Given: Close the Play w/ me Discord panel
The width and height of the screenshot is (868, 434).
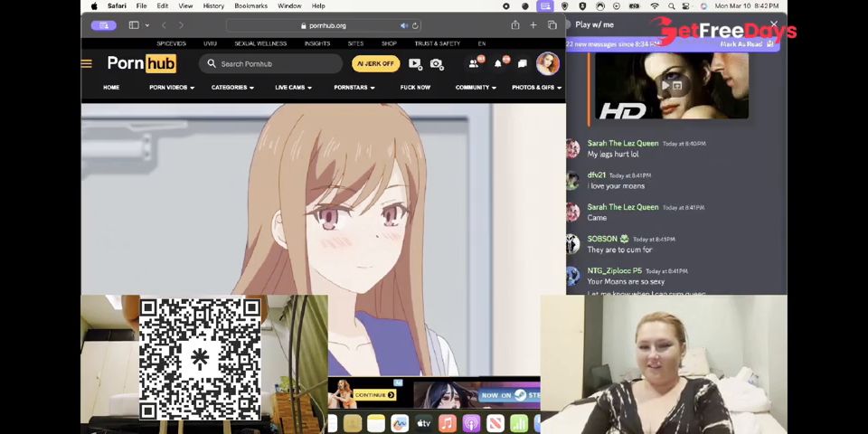Looking at the screenshot, I should coord(774,24).
